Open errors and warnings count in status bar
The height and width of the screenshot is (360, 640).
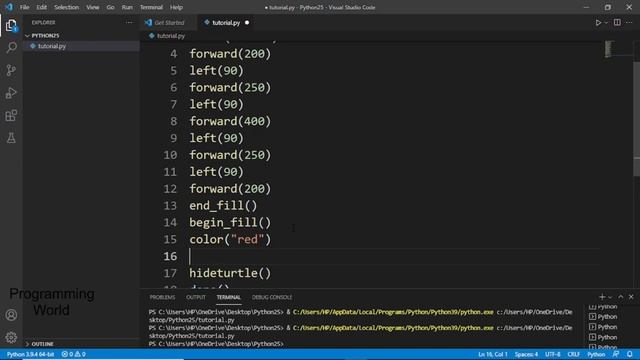pyautogui.click(x=73, y=354)
